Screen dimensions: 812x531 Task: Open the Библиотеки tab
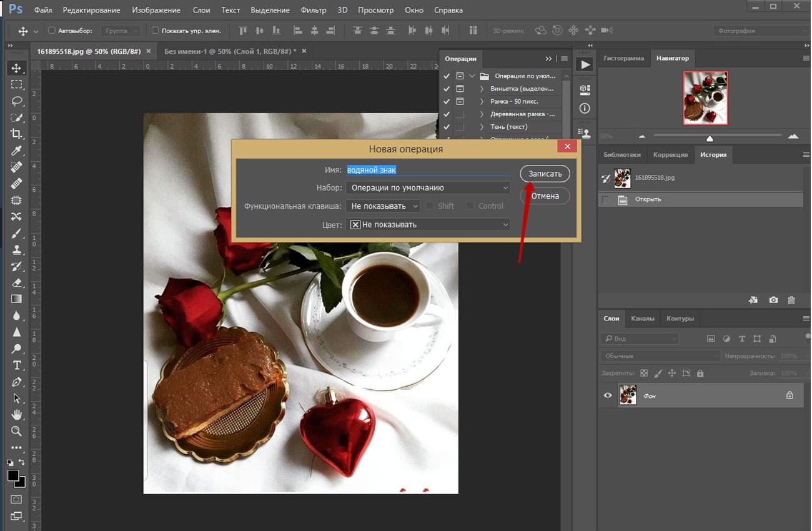click(x=623, y=154)
